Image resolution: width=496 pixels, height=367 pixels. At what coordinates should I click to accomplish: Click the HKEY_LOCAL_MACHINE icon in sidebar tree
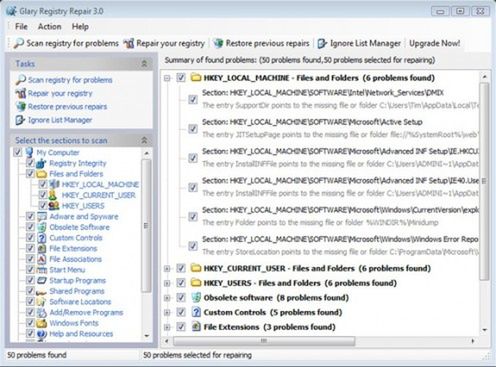(54, 184)
